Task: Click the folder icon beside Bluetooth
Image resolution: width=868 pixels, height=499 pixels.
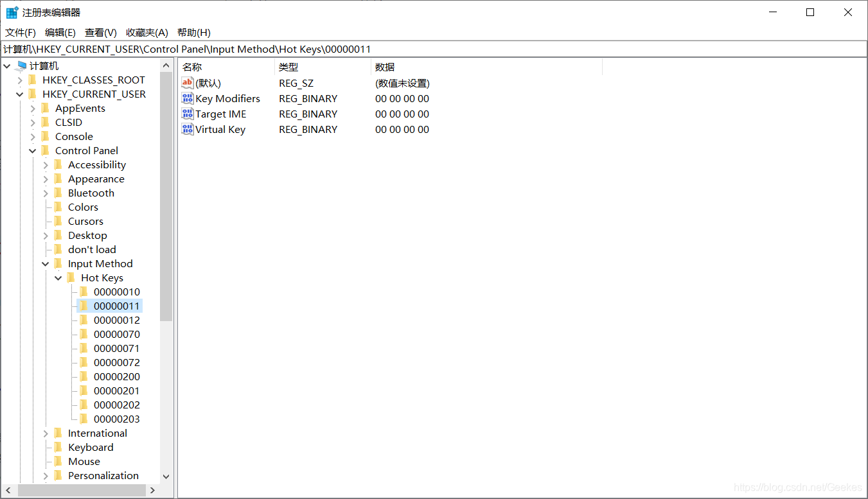Action: (x=58, y=193)
